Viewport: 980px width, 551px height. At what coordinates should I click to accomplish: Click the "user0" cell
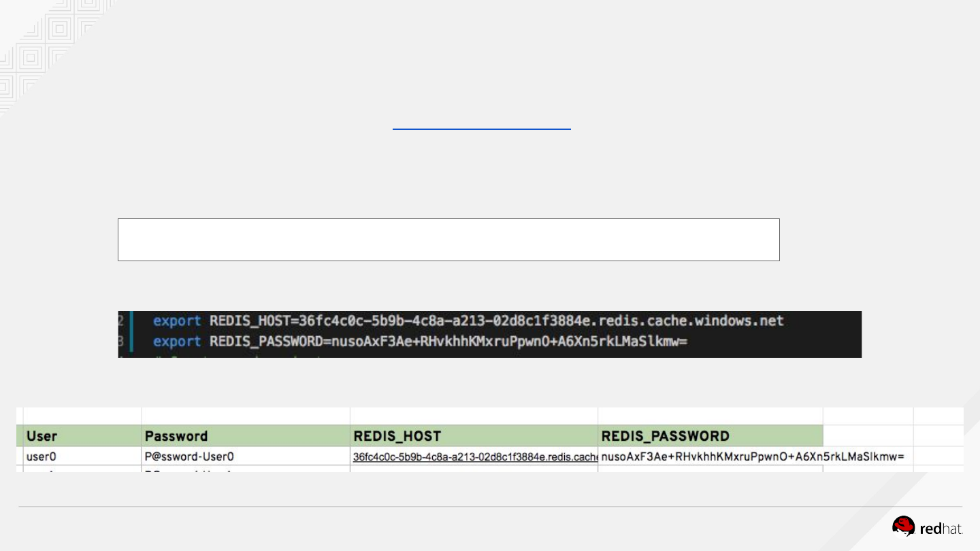tap(82, 456)
